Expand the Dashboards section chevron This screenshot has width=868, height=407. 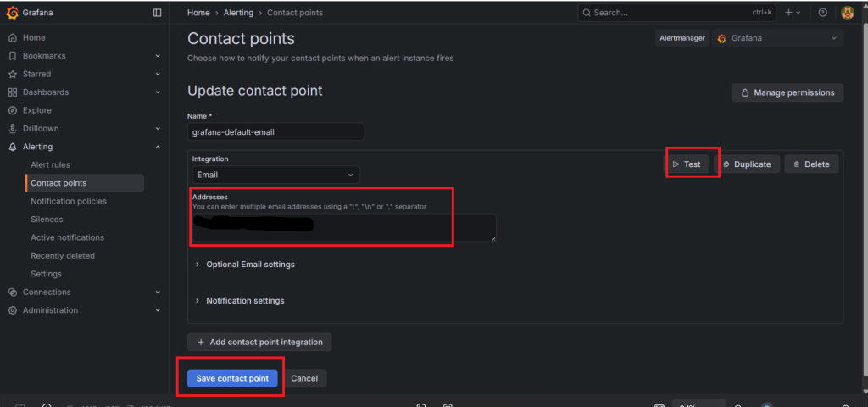point(158,92)
